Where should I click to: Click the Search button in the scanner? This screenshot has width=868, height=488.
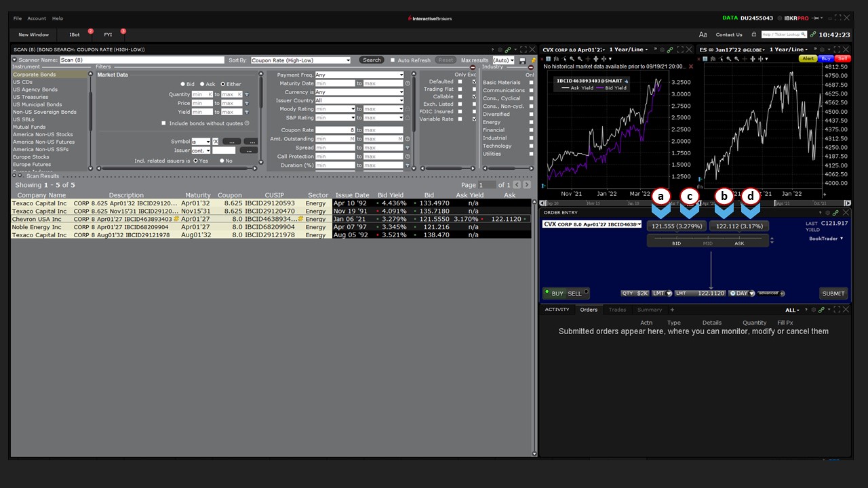[x=372, y=60]
